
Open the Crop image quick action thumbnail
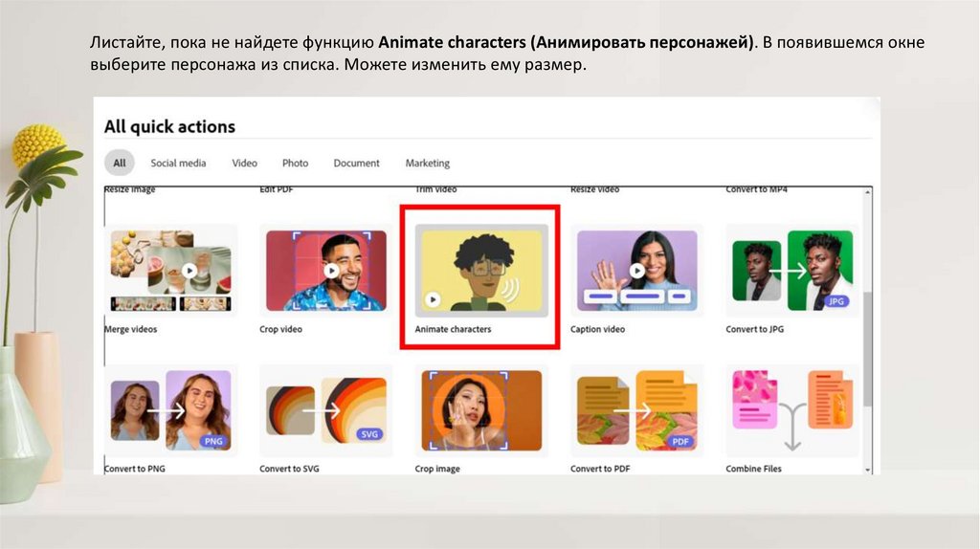[482, 410]
